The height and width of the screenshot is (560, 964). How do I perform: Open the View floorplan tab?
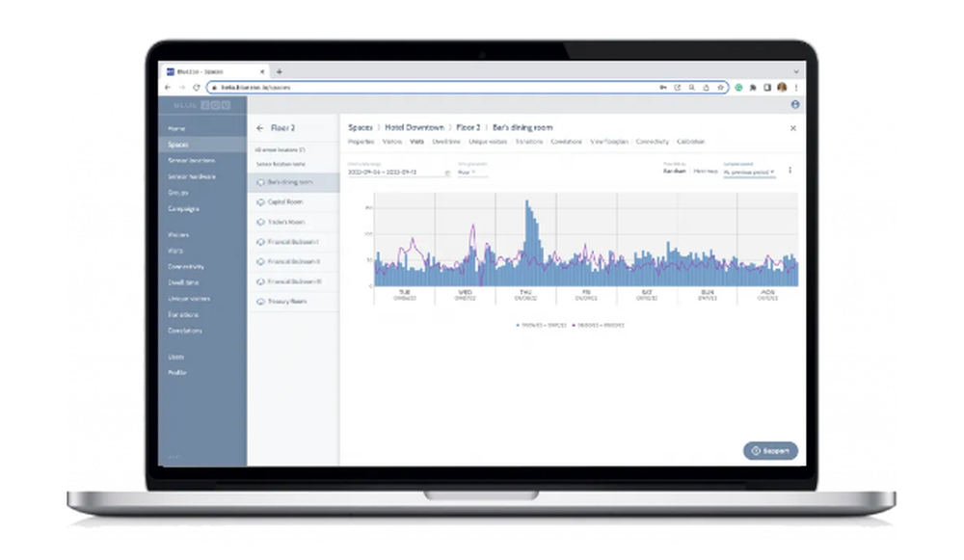tap(609, 142)
